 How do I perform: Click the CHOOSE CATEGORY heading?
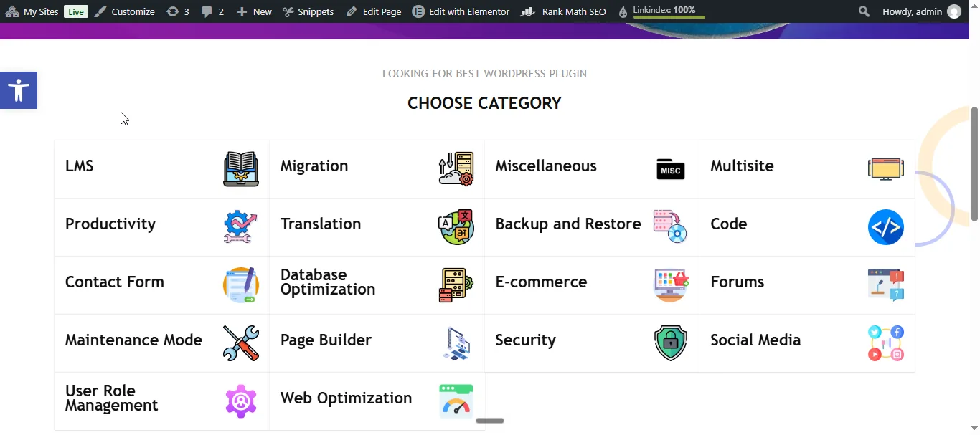484,103
